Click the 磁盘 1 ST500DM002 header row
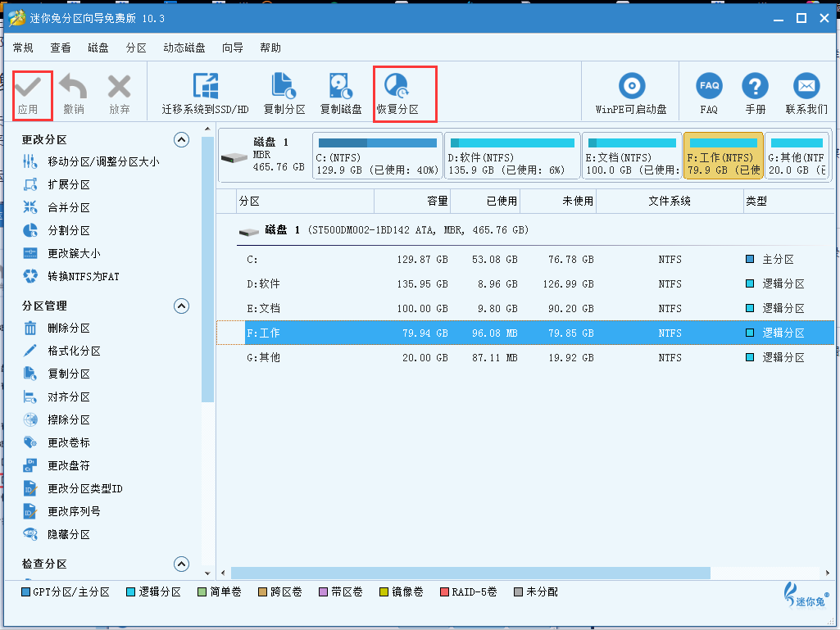840x630 pixels. [525, 230]
